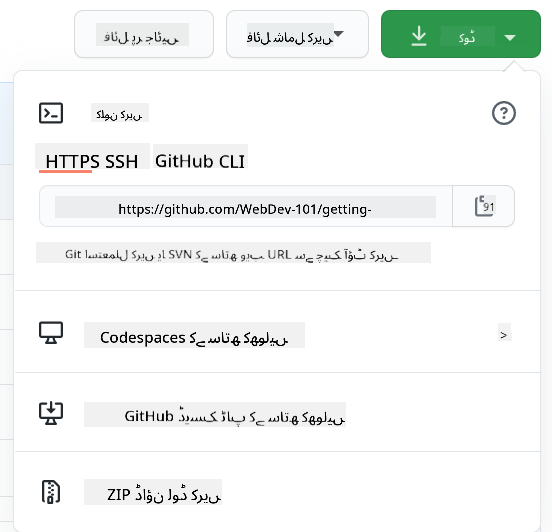552x532 pixels.
Task: Click the GitHub Desktop download icon
Action: [x=51, y=413]
